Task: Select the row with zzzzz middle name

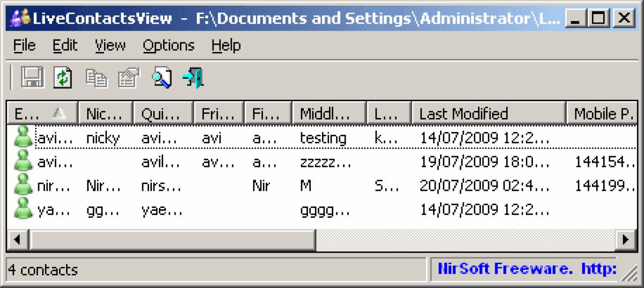Action: (322, 161)
